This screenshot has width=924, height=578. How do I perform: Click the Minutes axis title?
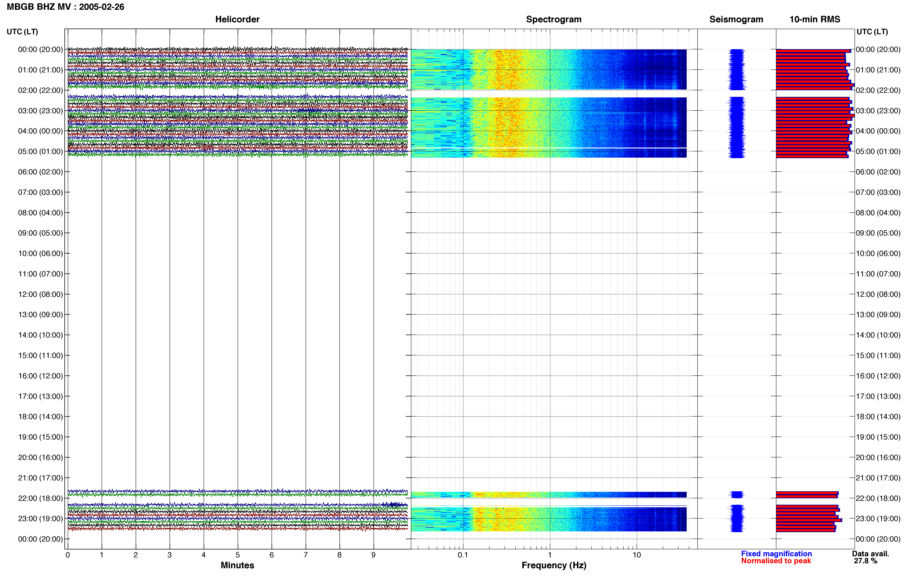[x=237, y=565]
